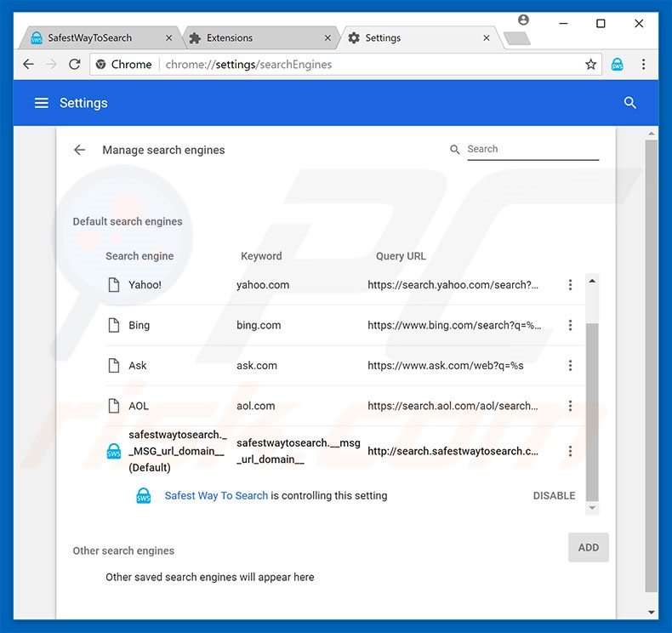Open Chrome's three-dot main menu
Viewport: 672px width, 633px height.
tap(643, 65)
